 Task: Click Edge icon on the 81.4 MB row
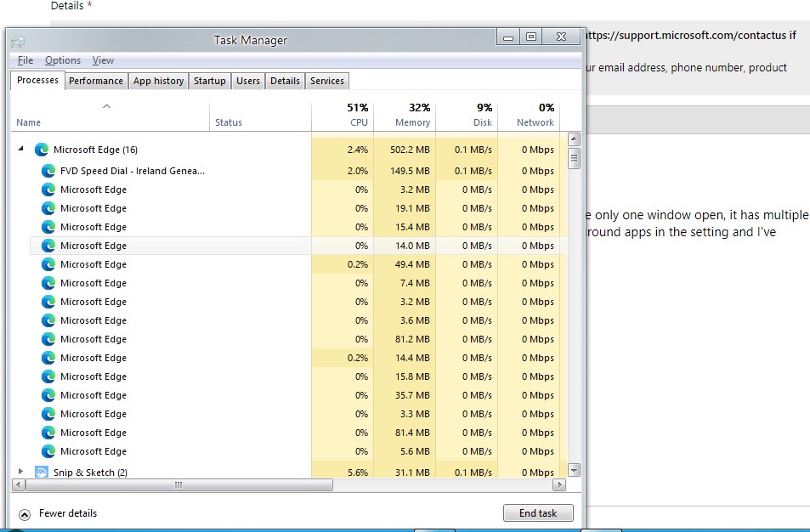48,433
